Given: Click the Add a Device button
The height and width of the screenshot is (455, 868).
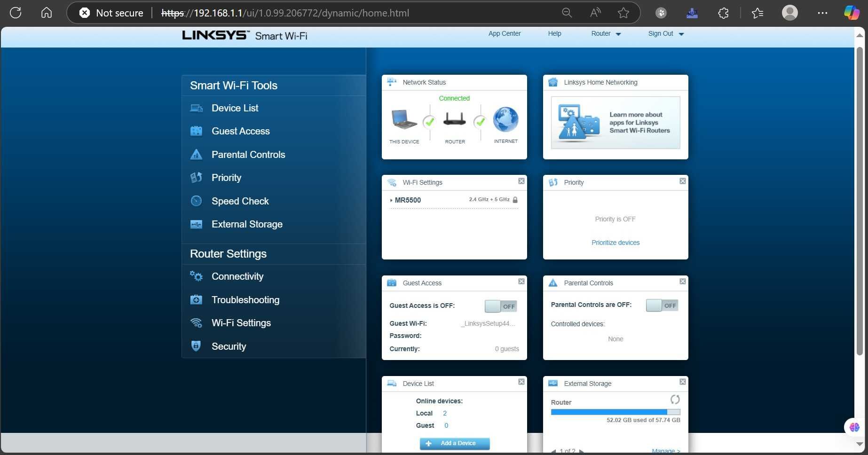Looking at the screenshot, I should click(x=455, y=444).
